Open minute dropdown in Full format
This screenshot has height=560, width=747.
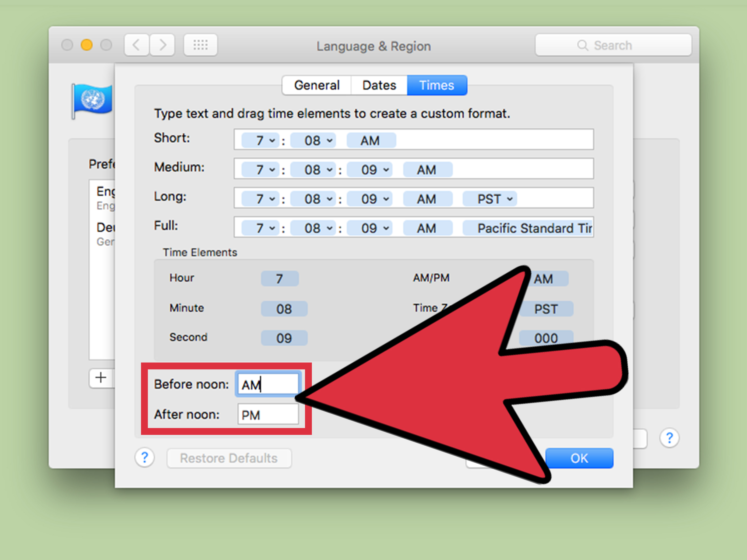click(x=313, y=228)
